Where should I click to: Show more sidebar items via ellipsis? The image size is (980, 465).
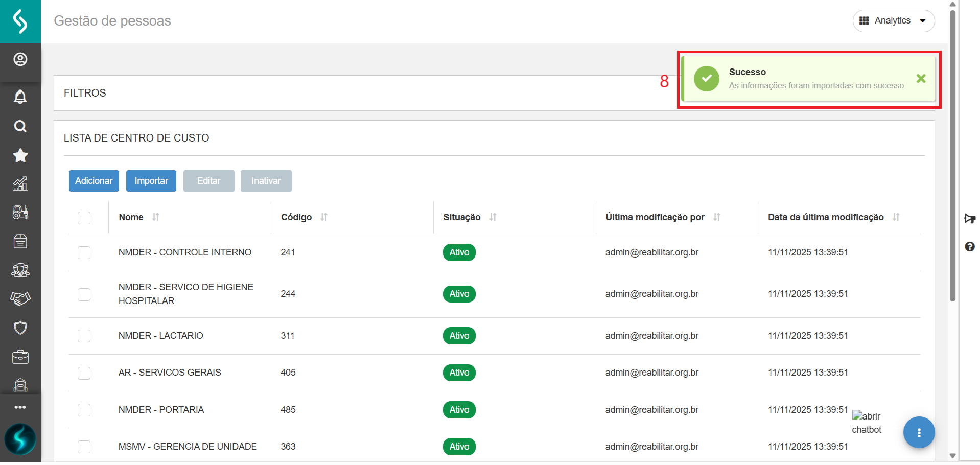pos(20,407)
